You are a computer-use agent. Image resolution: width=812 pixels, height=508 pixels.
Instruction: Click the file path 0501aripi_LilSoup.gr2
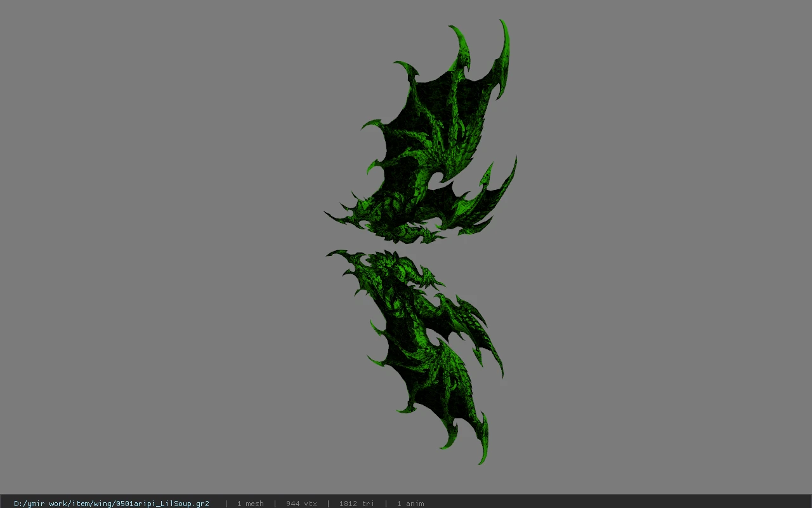[x=112, y=504]
